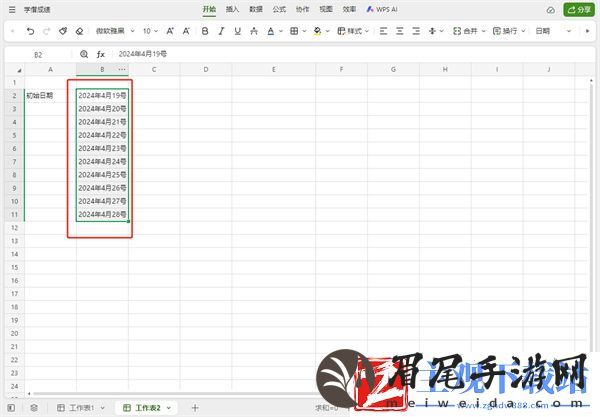Click the undo arrow icon

click(x=31, y=31)
